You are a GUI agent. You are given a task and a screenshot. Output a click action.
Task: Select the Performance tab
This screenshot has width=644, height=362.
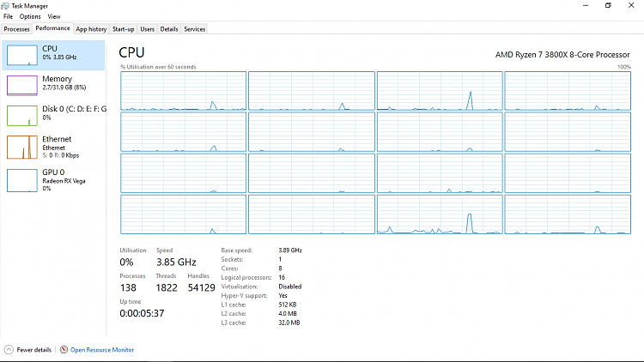tap(52, 28)
